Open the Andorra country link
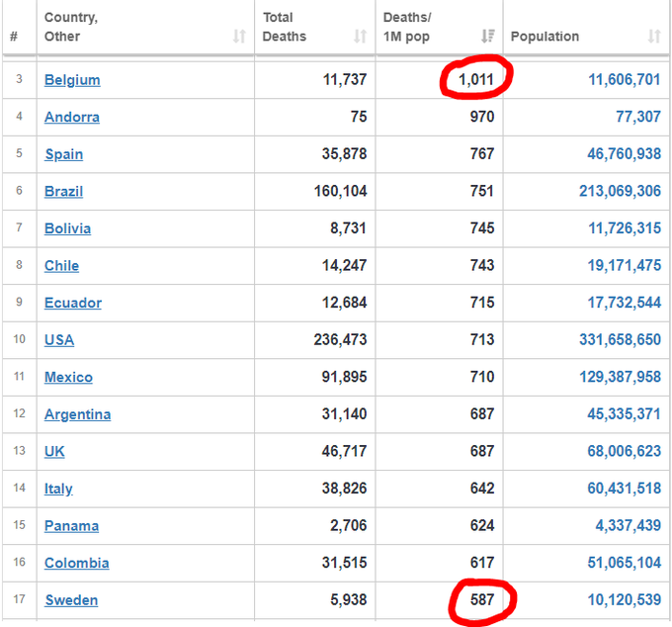Image resolution: width=672 pixels, height=627 pixels. click(72, 117)
